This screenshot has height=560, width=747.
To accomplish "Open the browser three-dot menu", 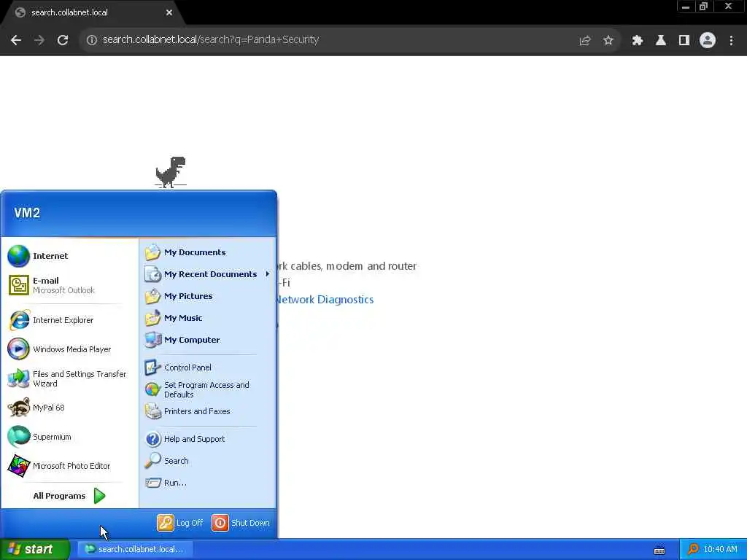I will click(731, 41).
